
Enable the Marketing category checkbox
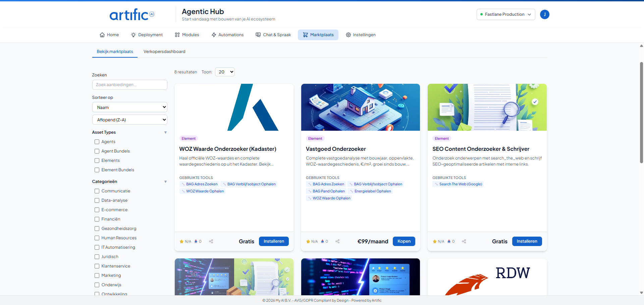click(x=97, y=276)
